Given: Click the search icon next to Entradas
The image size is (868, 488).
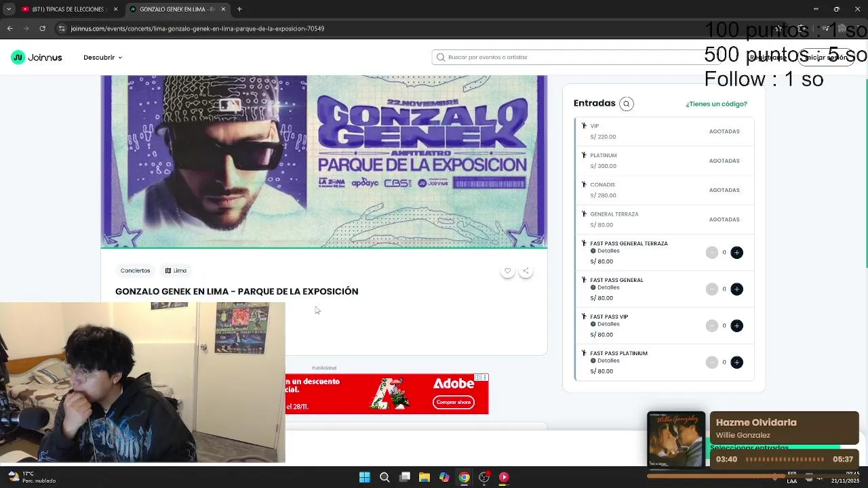Looking at the screenshot, I should [x=626, y=104].
